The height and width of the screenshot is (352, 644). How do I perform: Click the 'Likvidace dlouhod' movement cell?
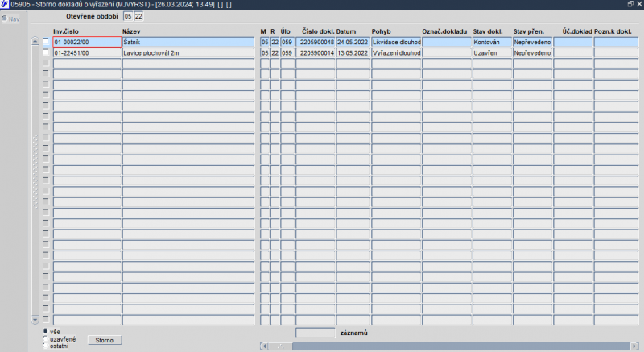click(396, 42)
